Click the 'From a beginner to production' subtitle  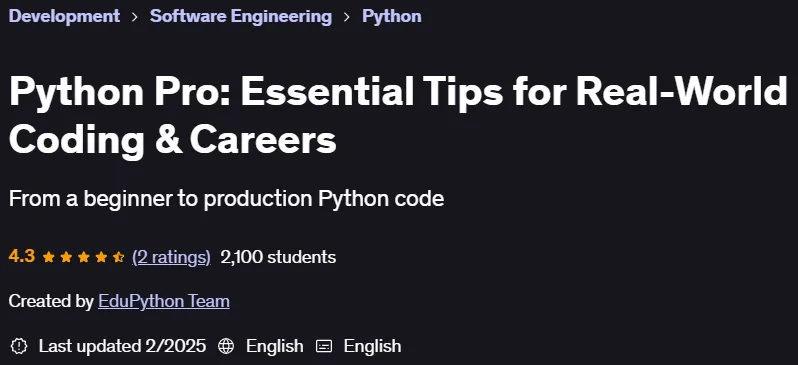[226, 199]
